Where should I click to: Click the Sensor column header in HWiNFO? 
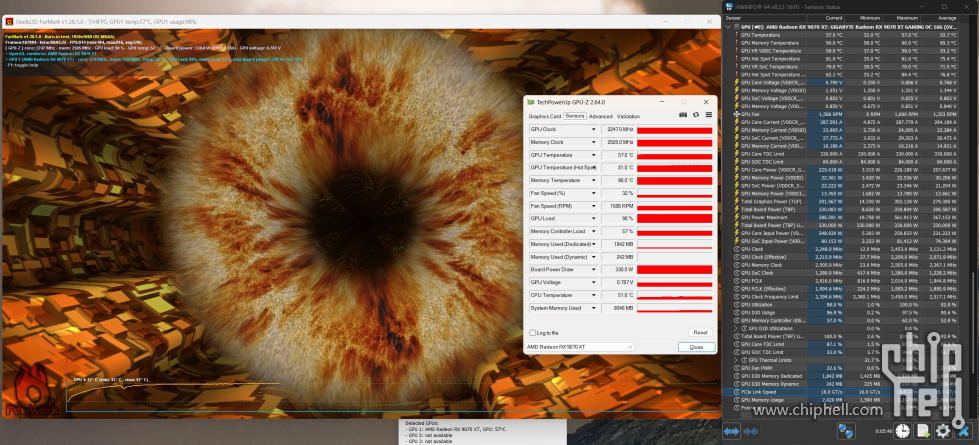click(766, 19)
